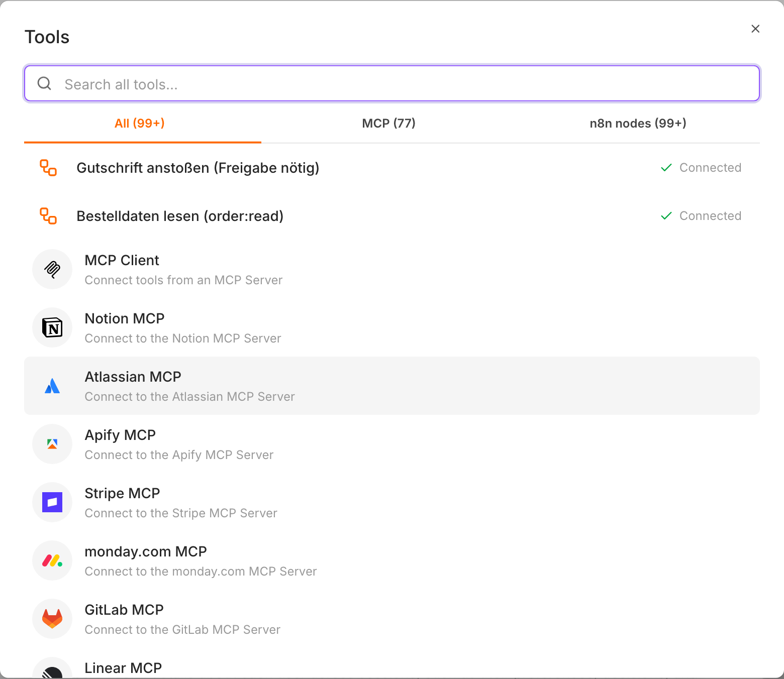Screen dimensions: 784x679
Task: Choose the GitLab MCP title
Action: pyautogui.click(x=124, y=610)
